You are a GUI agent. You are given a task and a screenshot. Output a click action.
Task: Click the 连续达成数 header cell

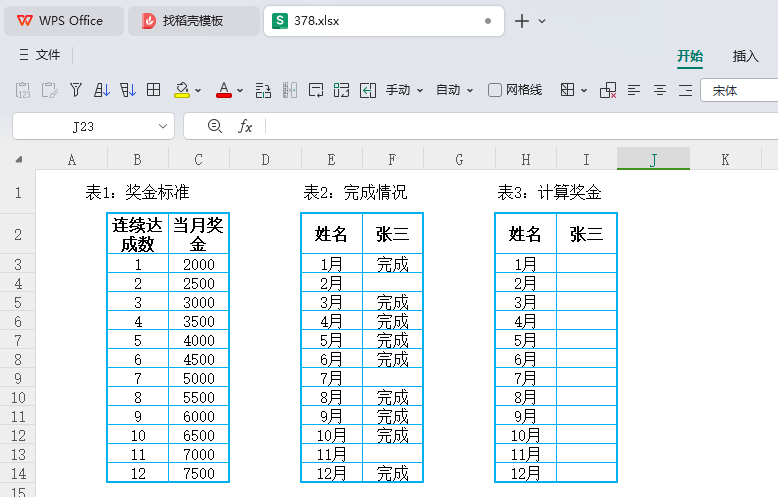pyautogui.click(x=137, y=234)
